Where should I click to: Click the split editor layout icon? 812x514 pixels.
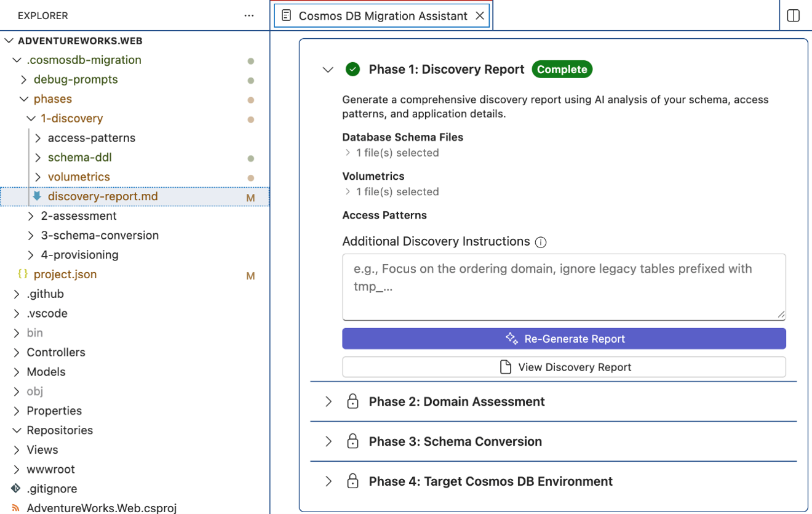click(794, 15)
